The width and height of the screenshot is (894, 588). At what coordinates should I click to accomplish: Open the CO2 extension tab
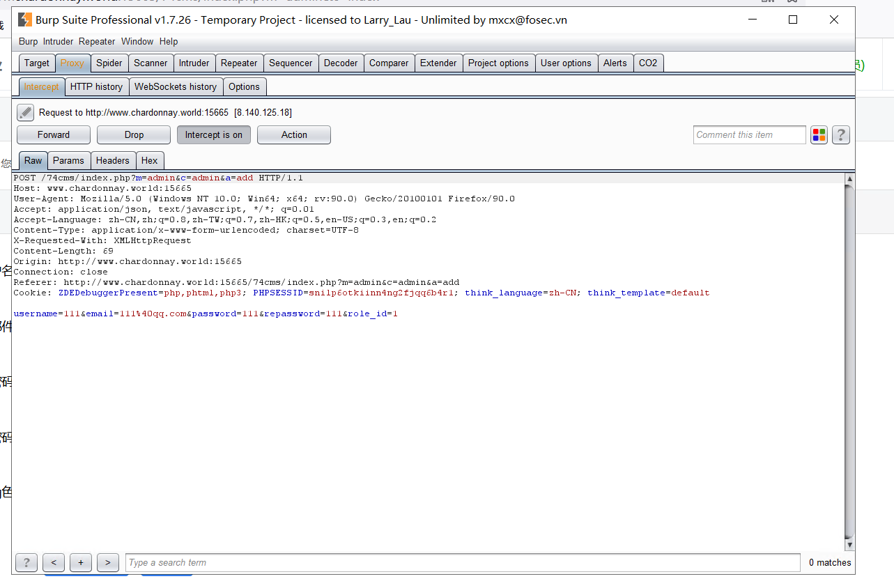coord(648,63)
